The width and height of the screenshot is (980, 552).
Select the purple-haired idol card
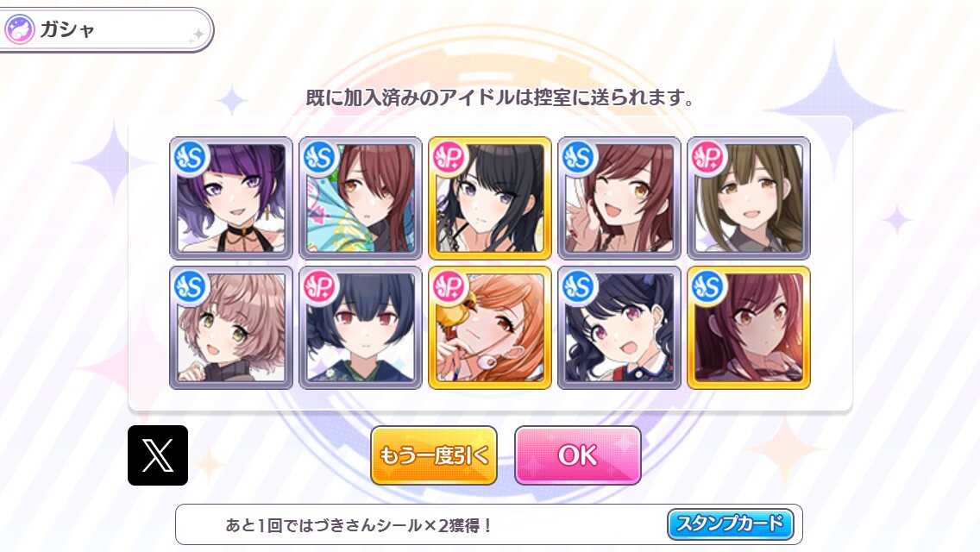(x=231, y=198)
